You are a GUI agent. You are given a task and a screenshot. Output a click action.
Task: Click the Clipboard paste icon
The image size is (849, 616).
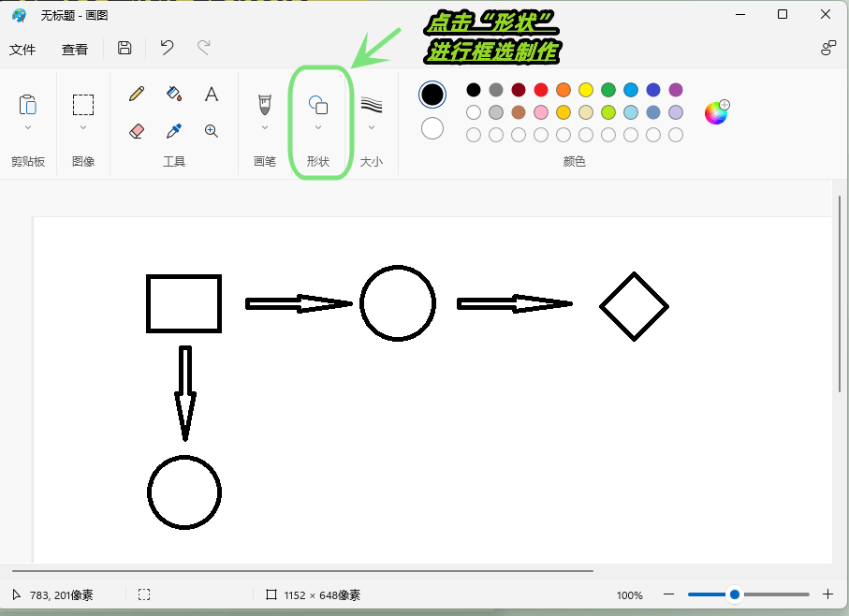[28, 105]
